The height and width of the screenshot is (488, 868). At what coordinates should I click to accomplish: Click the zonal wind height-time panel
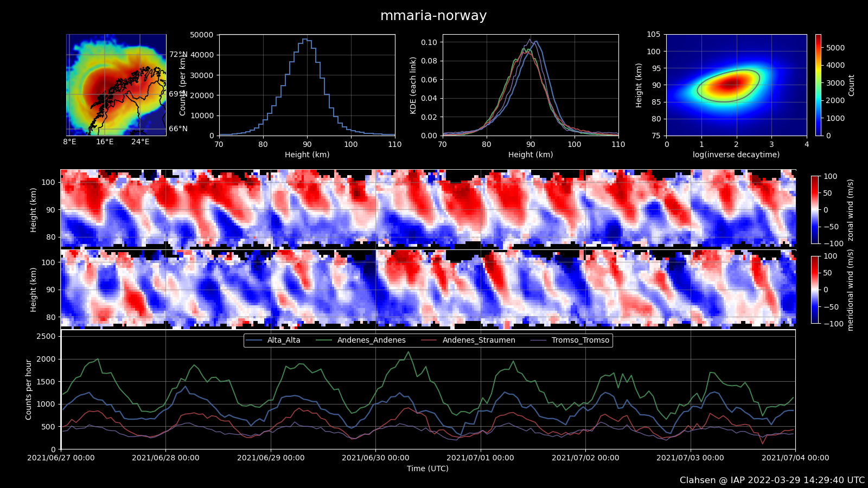click(428, 209)
